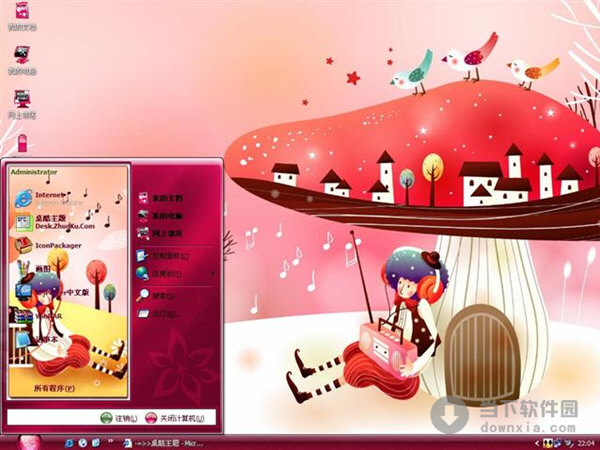The image size is (600, 450).
Task: Open My Computer desktop icon
Action: pos(22,60)
